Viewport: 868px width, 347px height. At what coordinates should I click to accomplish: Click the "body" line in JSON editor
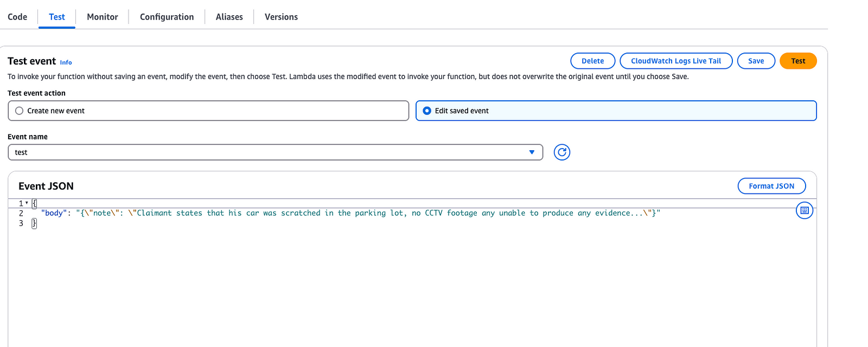pyautogui.click(x=350, y=213)
